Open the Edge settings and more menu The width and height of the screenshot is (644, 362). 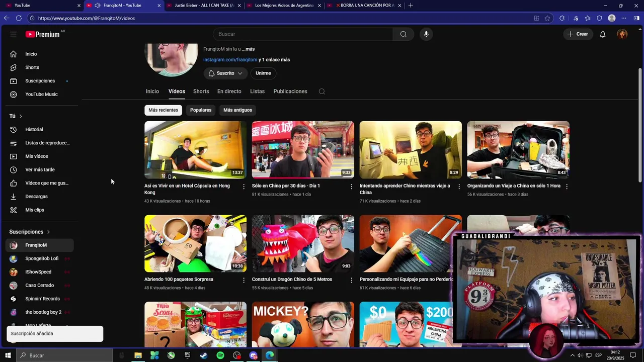pos(624,18)
